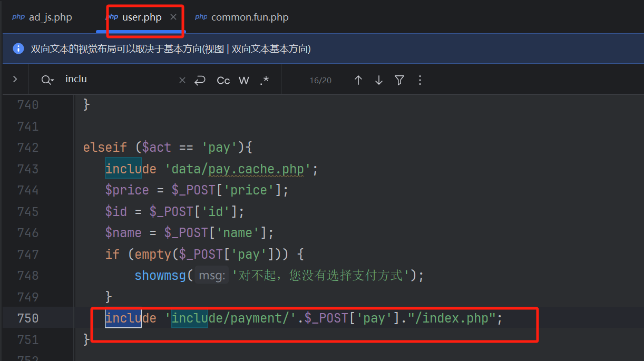Select the user.php tab

point(141,17)
